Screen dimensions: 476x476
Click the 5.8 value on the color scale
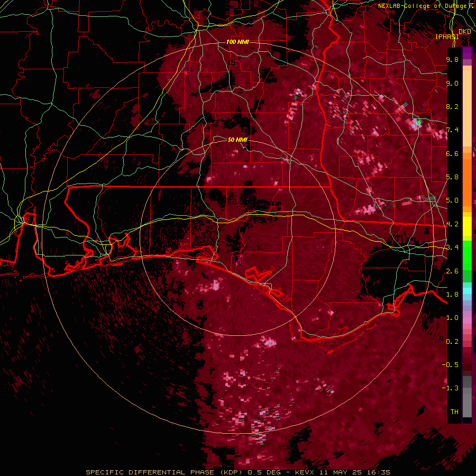(x=452, y=177)
